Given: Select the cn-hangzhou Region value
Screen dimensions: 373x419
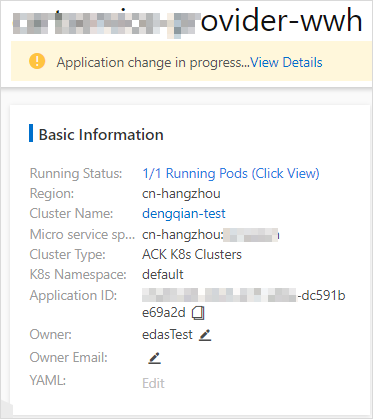Looking at the screenshot, I should click(181, 194).
